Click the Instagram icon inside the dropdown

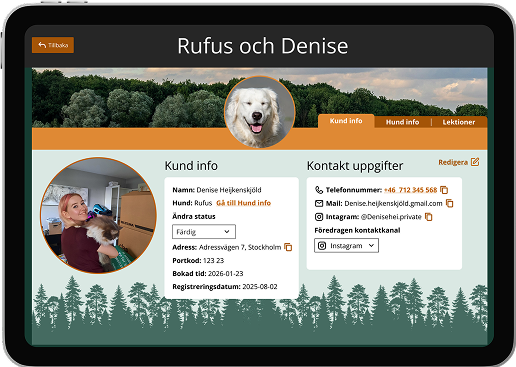[x=322, y=246]
